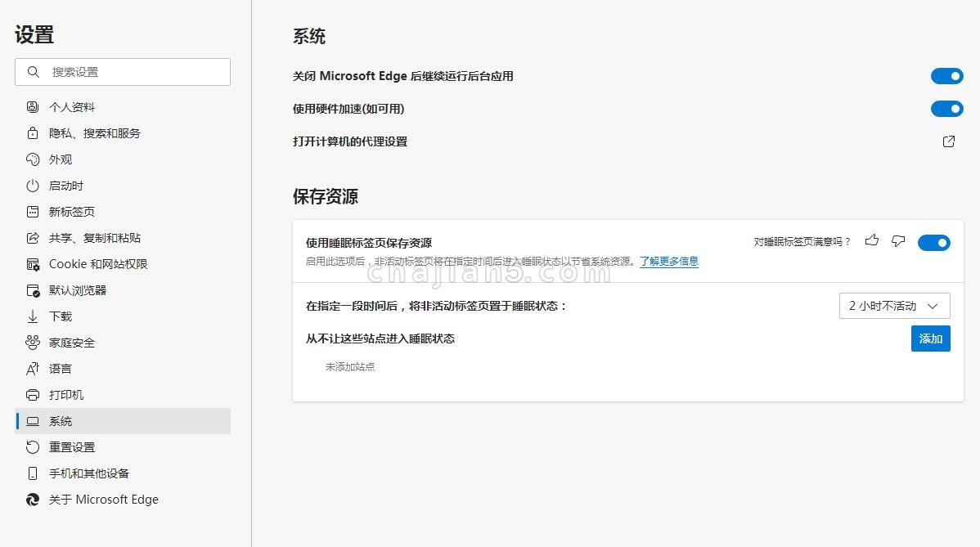Open proxy settings via external link icon
The height and width of the screenshot is (547, 980).
tap(949, 141)
